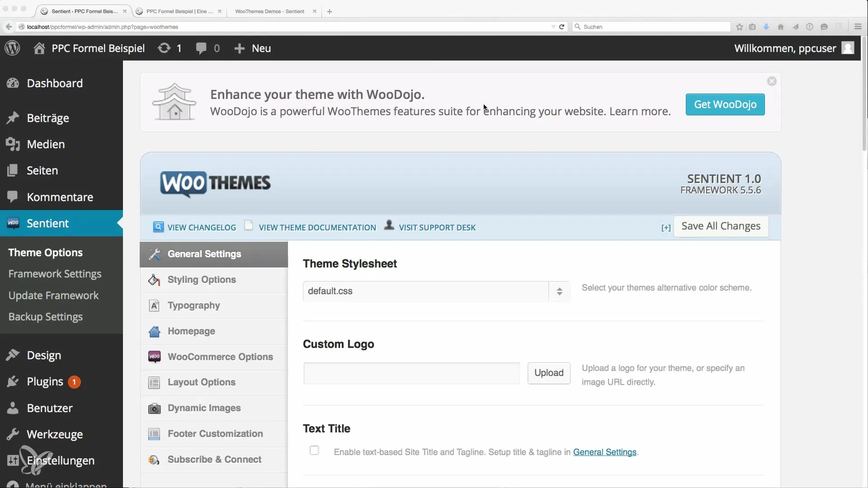
Task: Click the browser back arrow
Action: 9,27
